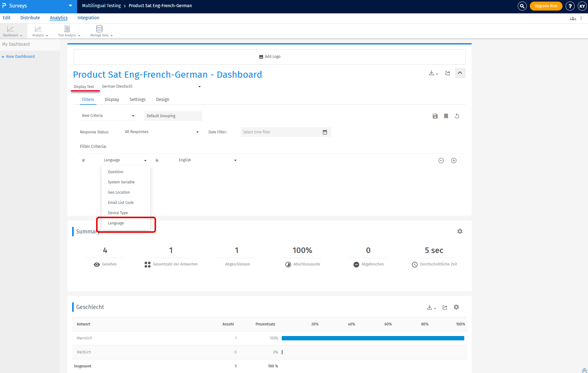Click the New Dashboard link
This screenshot has height=373, width=588.
20,57
